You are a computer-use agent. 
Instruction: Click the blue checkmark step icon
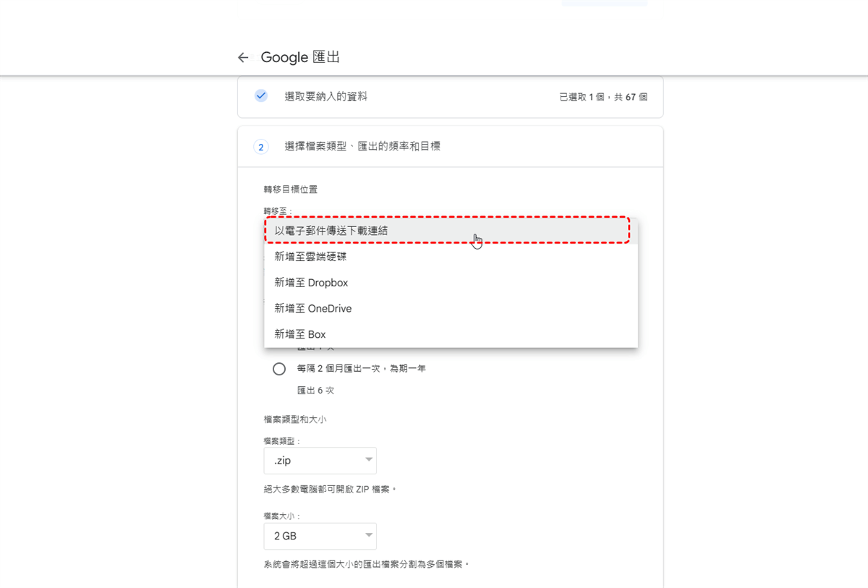pos(261,95)
